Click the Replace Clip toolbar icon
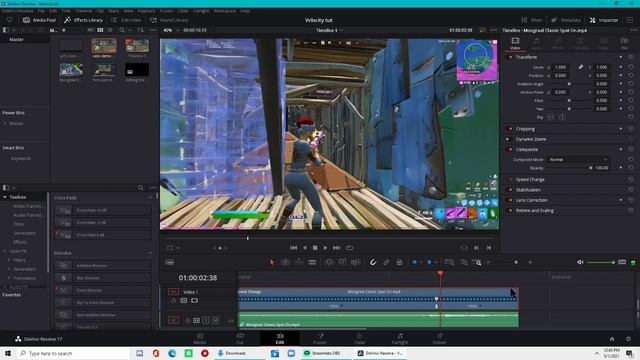Viewport: 640px width, 360px height. click(356, 262)
